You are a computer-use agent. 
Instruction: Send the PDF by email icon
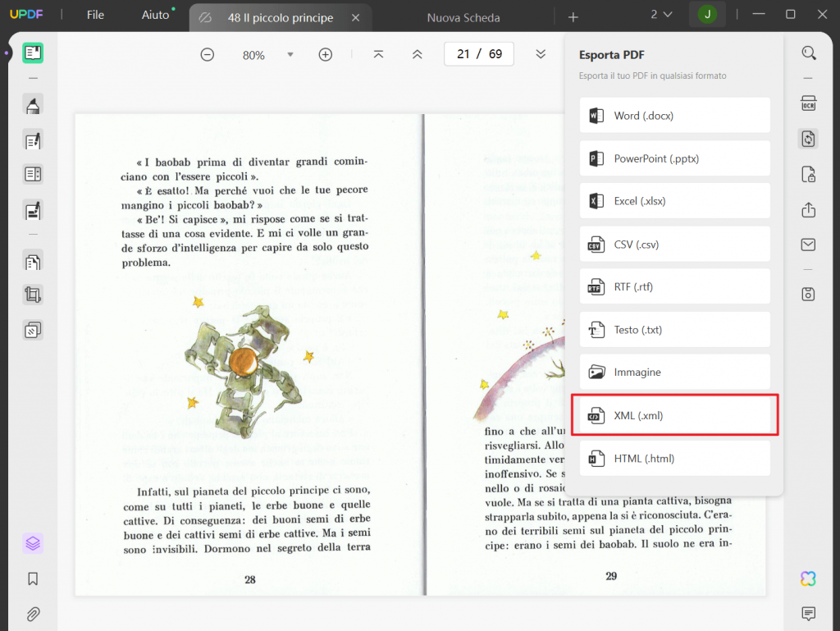pos(809,245)
